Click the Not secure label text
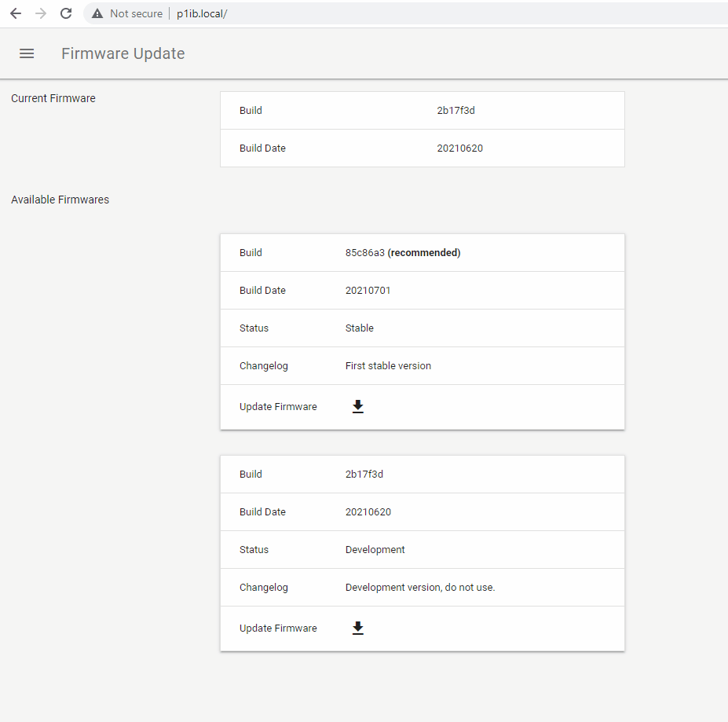Viewport: 728px width, 722px height. tap(136, 14)
